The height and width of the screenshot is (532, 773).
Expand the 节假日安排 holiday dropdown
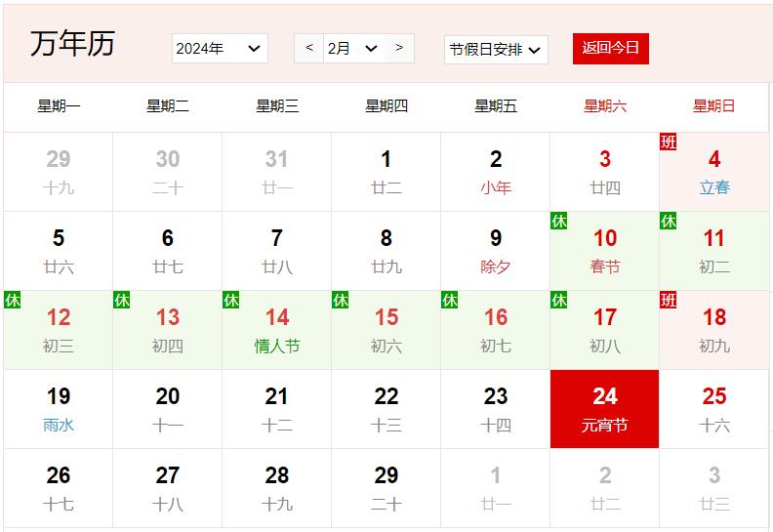[x=496, y=50]
